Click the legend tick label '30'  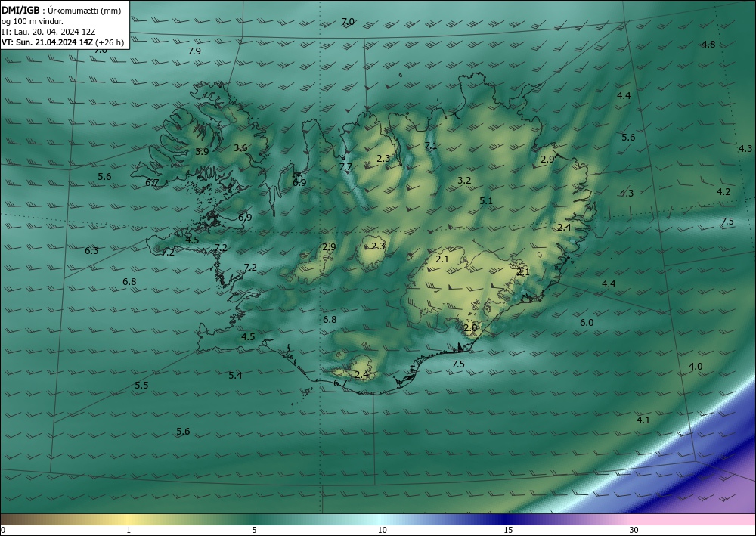pyautogui.click(x=634, y=530)
